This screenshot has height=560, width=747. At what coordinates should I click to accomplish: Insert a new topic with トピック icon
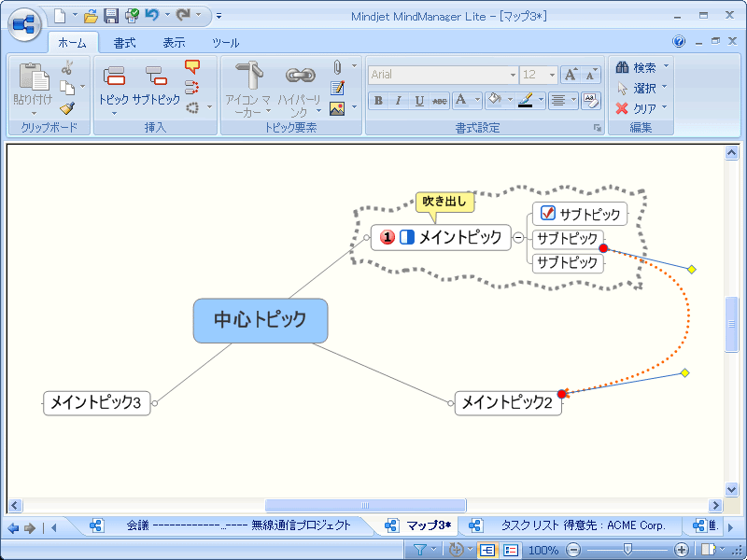pyautogui.click(x=114, y=87)
